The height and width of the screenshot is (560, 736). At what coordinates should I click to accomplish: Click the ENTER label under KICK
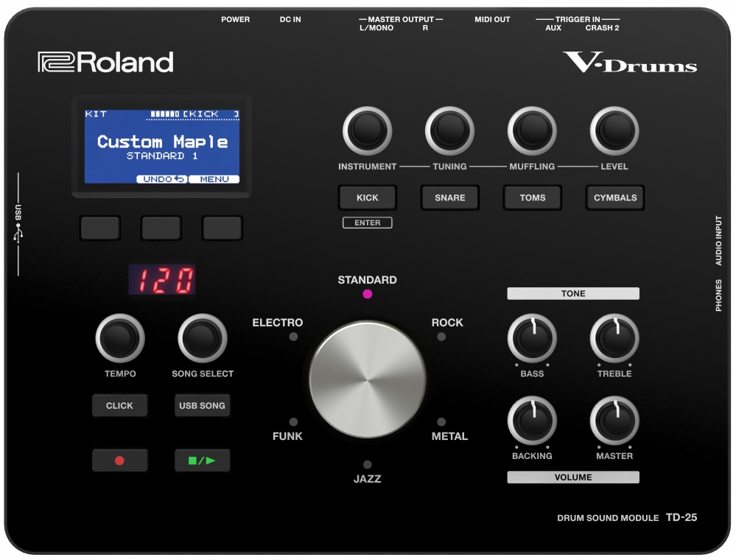[x=367, y=223]
